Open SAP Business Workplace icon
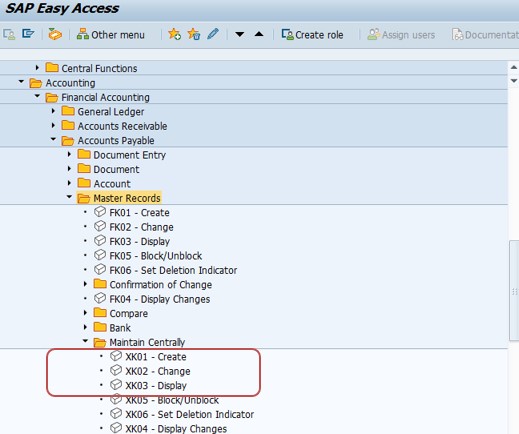The image size is (519, 434). (x=55, y=34)
